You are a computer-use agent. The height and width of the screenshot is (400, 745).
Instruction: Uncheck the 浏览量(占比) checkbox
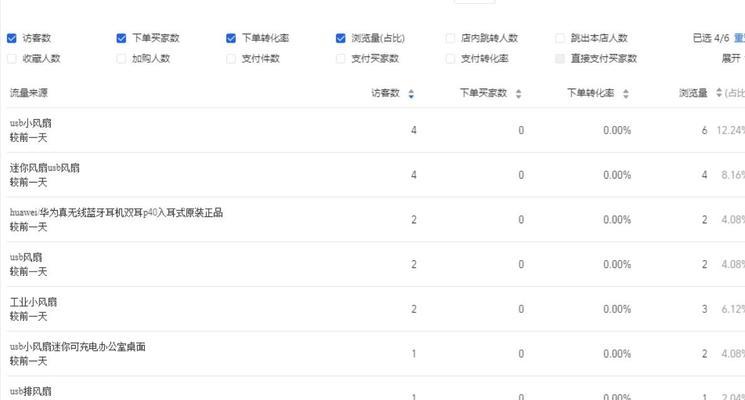coord(341,38)
